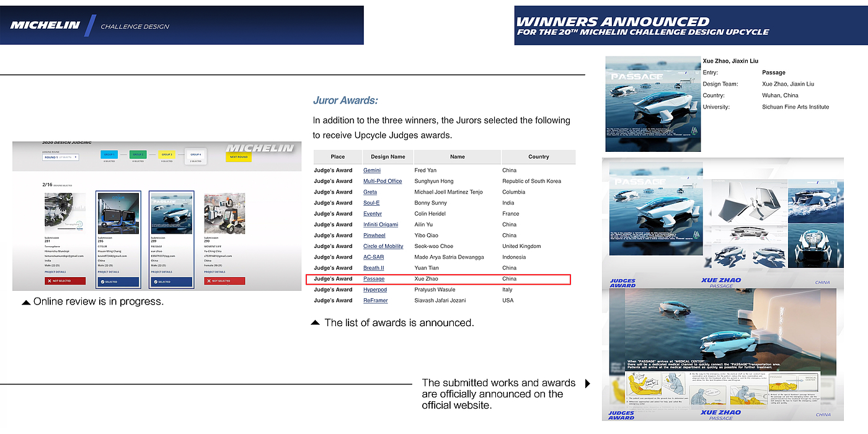Click the Greta design link
Screen dimensions: 868x434
pos(370,192)
